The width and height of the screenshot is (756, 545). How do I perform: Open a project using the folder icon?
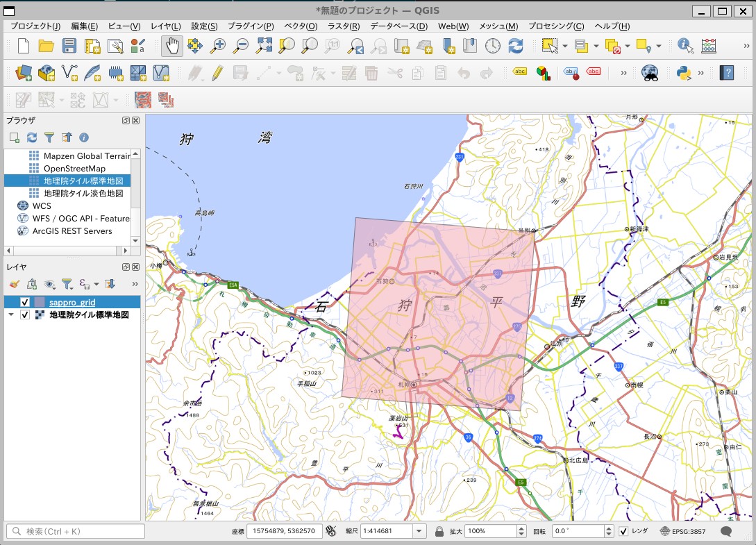tap(47, 47)
